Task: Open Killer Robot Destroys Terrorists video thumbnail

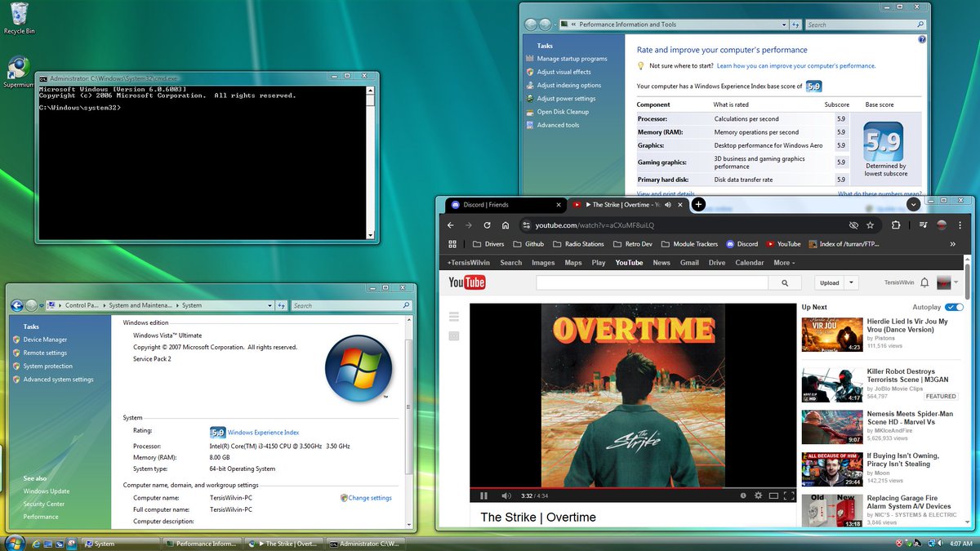Action: point(832,384)
